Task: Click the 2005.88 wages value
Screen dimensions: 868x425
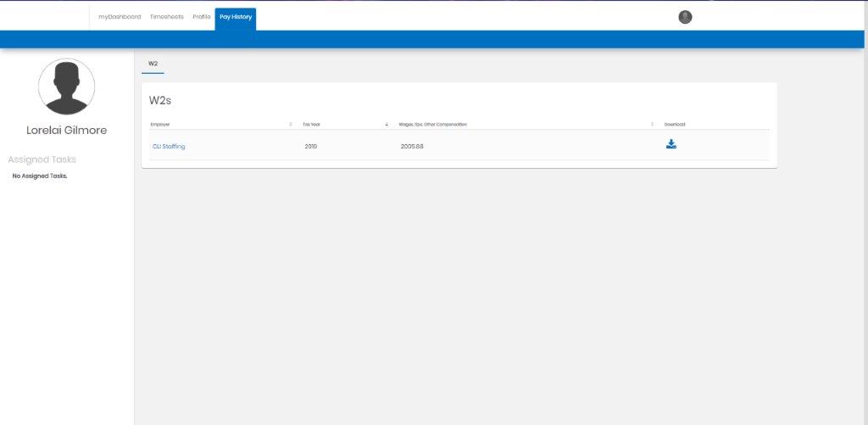Action: (412, 147)
